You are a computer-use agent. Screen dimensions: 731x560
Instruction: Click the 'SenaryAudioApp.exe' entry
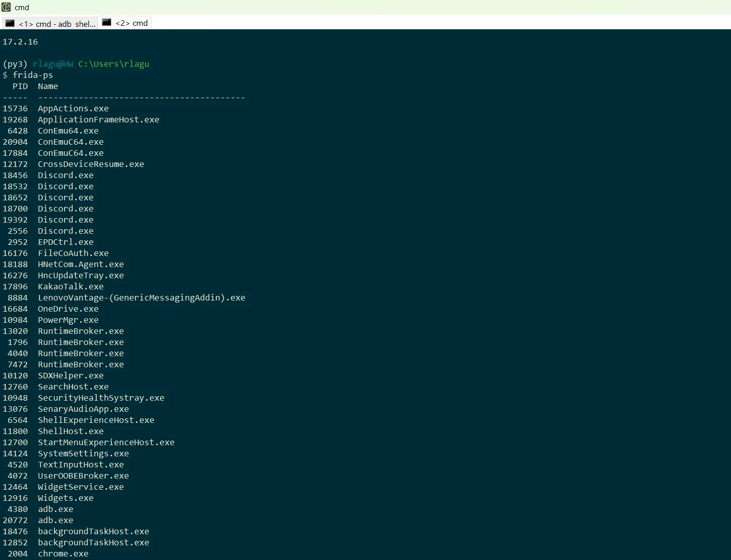point(84,409)
